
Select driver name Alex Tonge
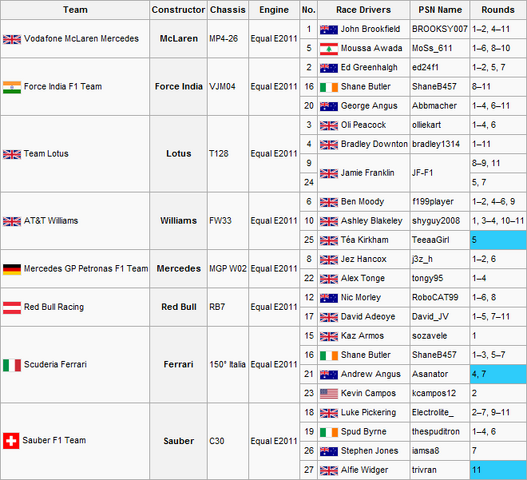coord(363,278)
